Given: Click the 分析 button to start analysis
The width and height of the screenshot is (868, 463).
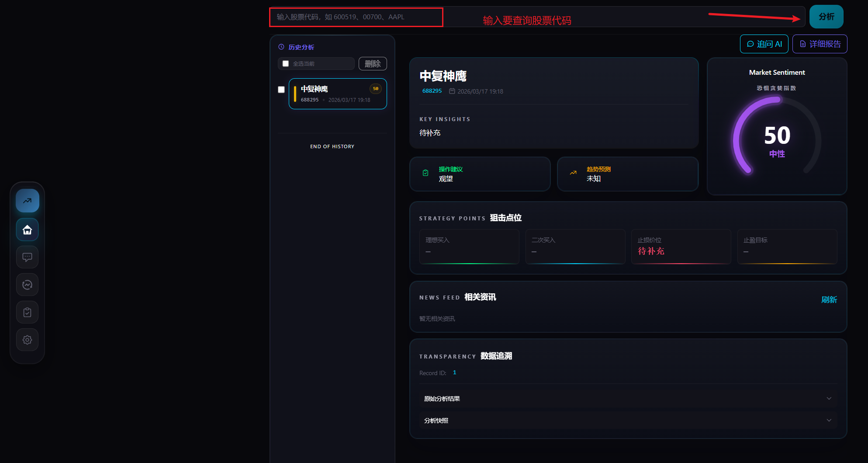Looking at the screenshot, I should coord(826,16).
